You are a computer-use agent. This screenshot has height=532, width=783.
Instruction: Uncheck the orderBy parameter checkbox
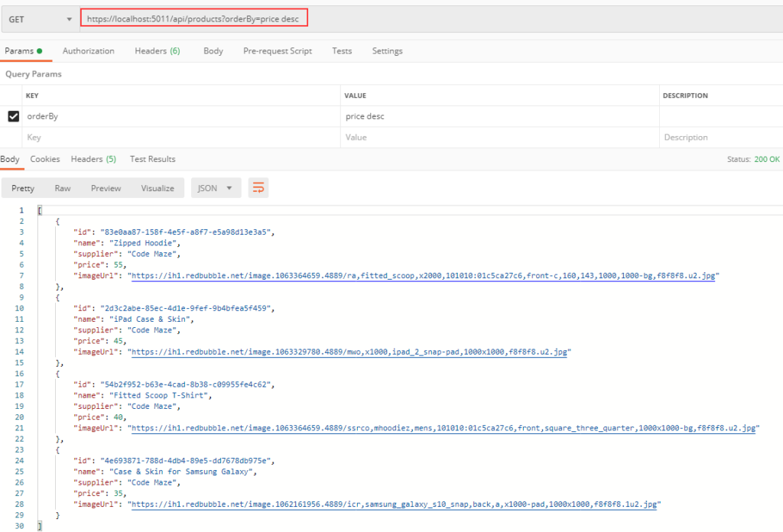13,117
